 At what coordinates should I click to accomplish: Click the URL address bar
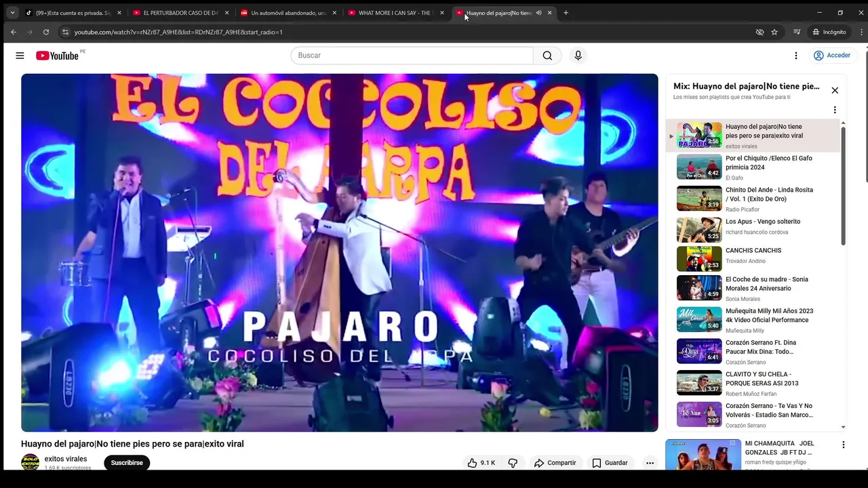tap(407, 32)
